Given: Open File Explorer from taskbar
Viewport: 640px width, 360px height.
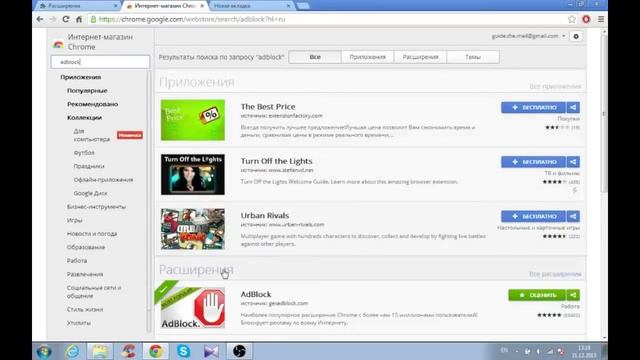Looking at the screenshot, I should pyautogui.click(x=100, y=351).
